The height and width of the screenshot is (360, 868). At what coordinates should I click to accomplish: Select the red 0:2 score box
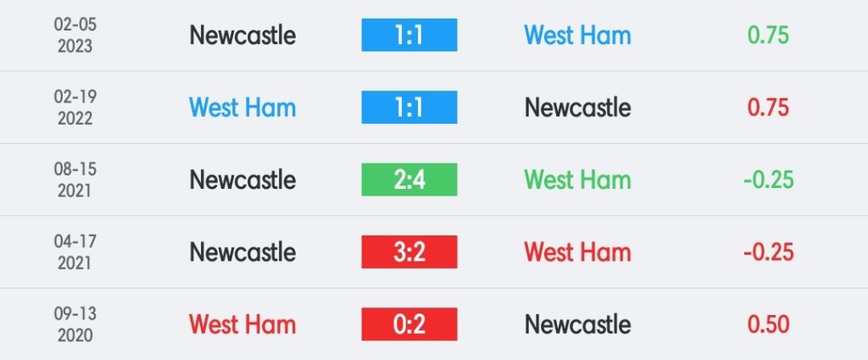pos(409,324)
